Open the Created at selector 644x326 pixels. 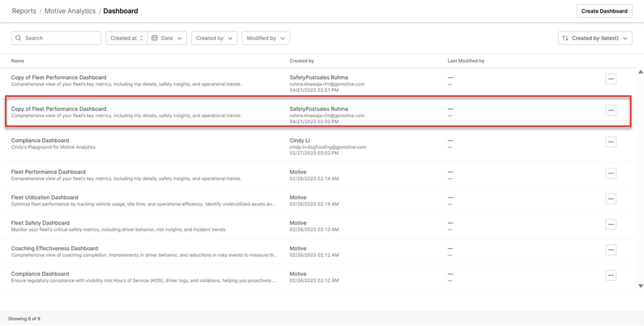click(x=127, y=38)
